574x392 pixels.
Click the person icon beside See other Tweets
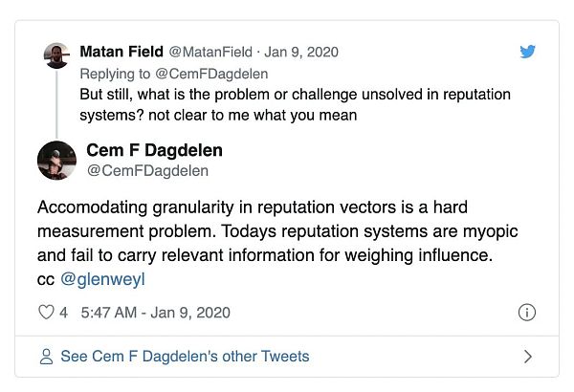pyautogui.click(x=46, y=357)
